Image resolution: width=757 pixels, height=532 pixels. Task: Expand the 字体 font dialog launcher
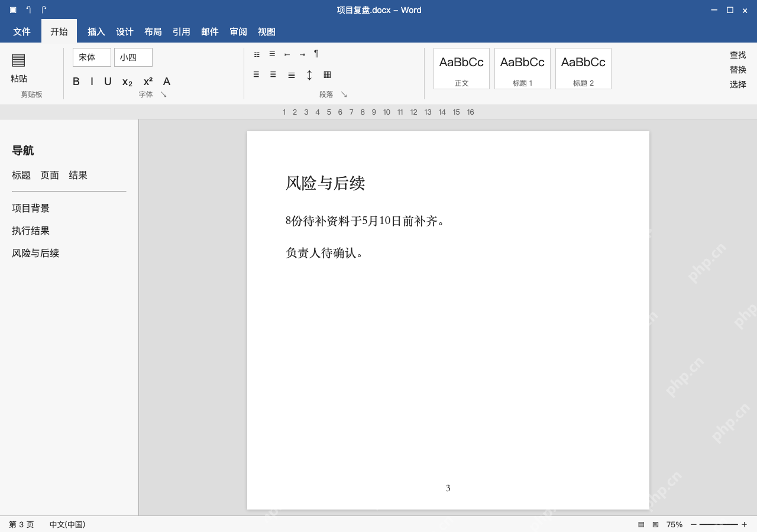coord(164,95)
